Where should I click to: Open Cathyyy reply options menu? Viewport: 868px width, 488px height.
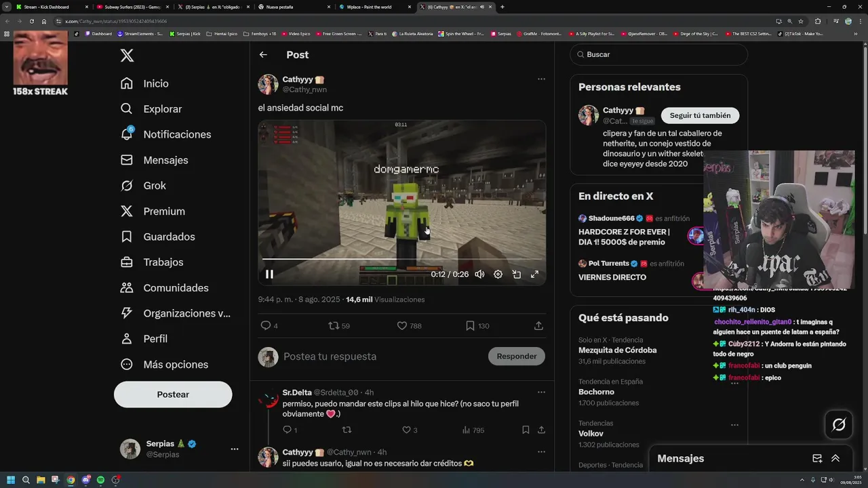[541, 451]
